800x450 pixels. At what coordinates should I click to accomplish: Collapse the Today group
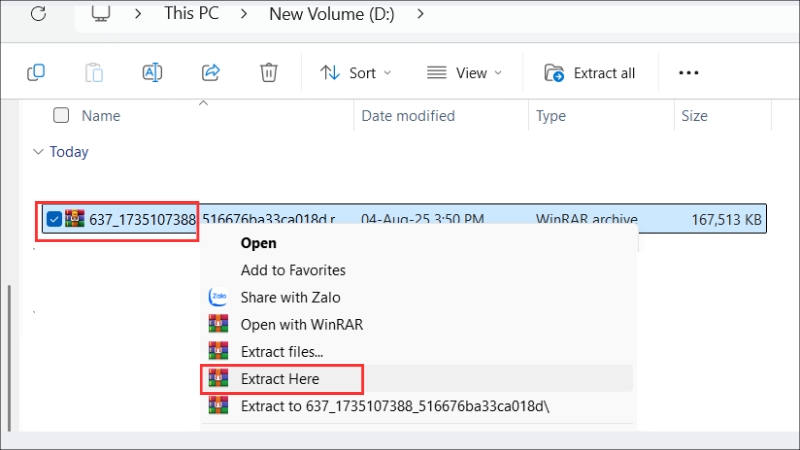[38, 152]
